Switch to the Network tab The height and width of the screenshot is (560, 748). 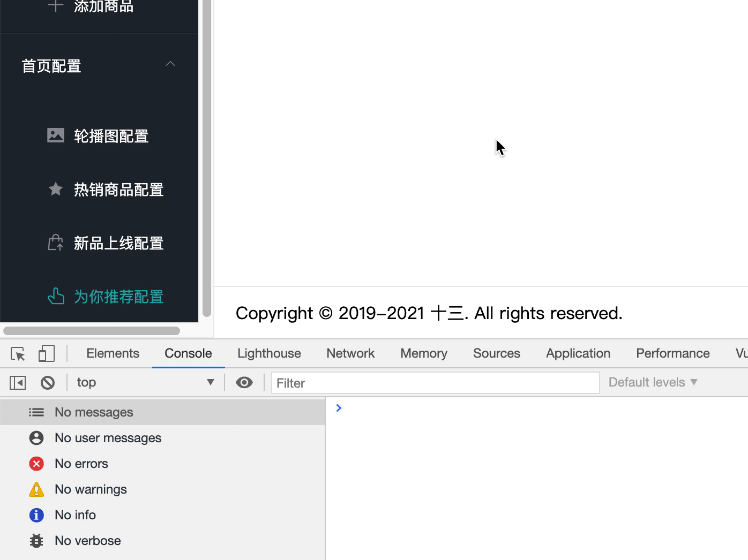[350, 353]
